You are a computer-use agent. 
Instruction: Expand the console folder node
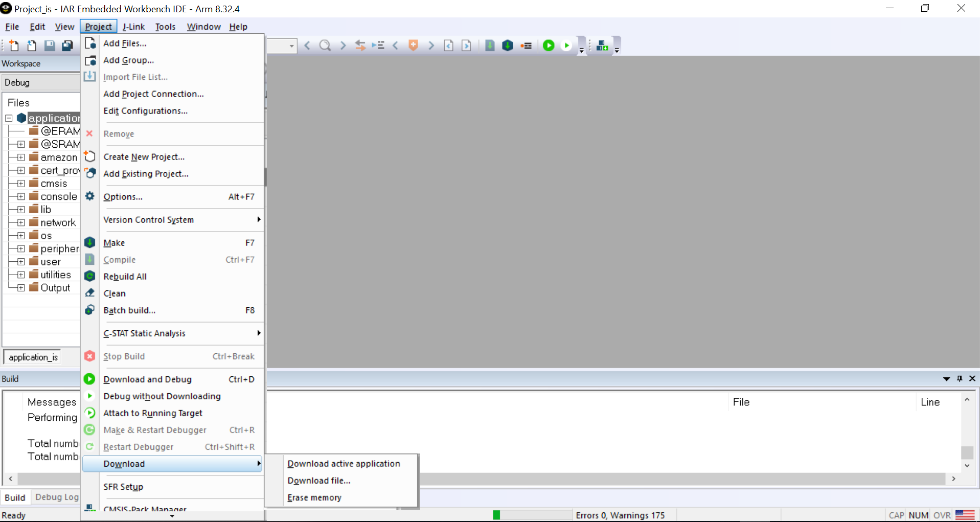pyautogui.click(x=21, y=196)
